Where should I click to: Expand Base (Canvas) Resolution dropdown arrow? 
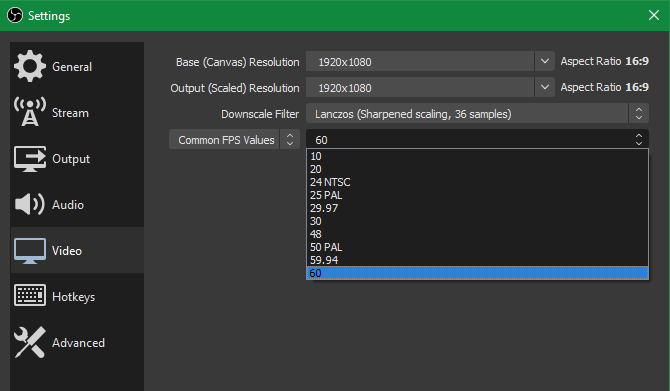(x=544, y=62)
